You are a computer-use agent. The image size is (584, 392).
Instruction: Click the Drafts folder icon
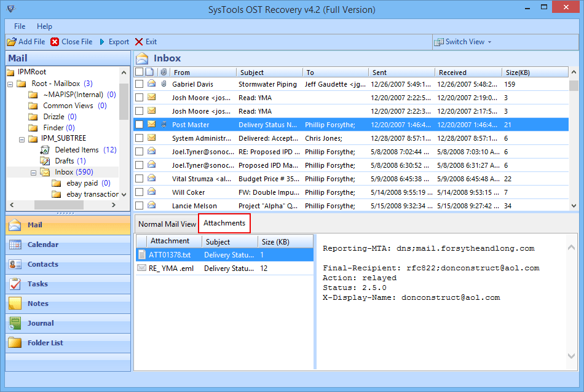point(45,161)
